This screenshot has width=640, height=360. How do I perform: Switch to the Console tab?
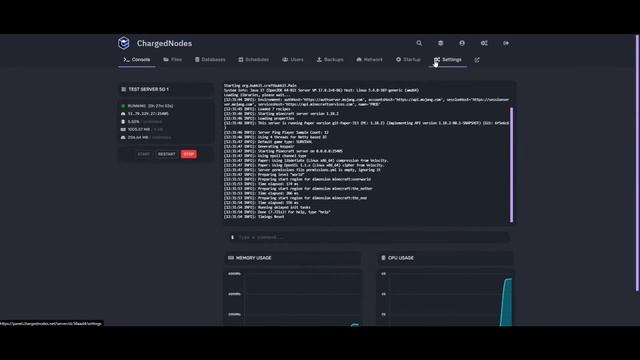[x=137, y=60]
